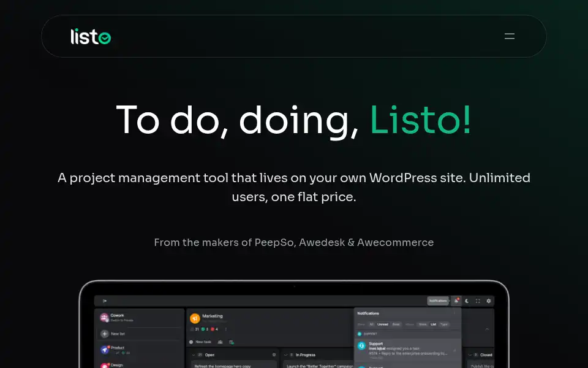Click the product screenshot laptop image
This screenshot has height=368, width=588.
294,324
